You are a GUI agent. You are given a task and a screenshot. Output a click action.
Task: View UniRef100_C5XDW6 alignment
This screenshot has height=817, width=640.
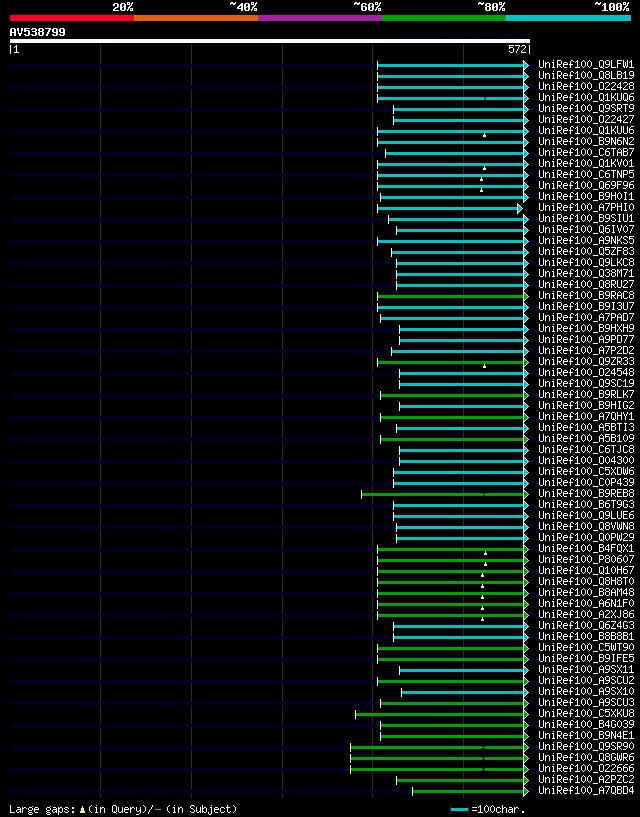pyautogui.click(x=586, y=471)
